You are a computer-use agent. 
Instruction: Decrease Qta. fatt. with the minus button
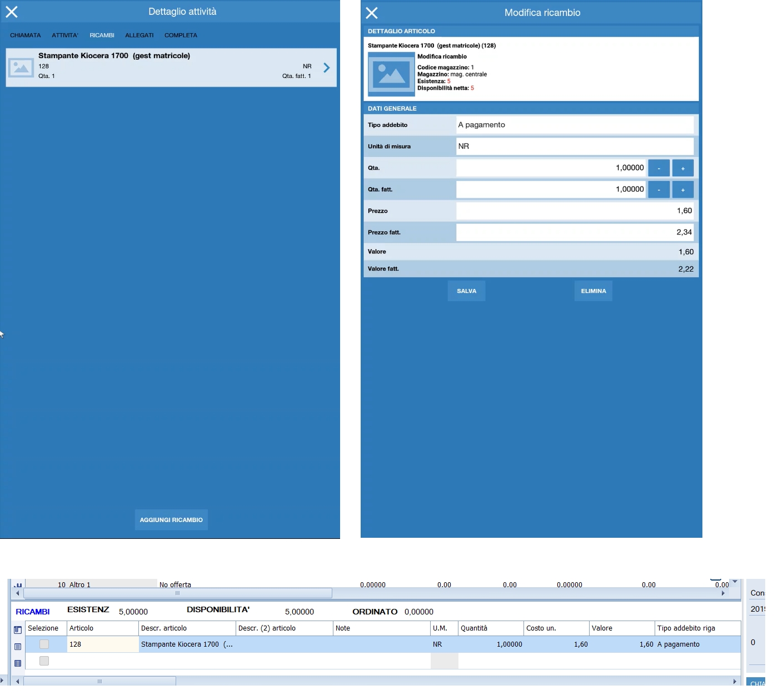coord(659,189)
